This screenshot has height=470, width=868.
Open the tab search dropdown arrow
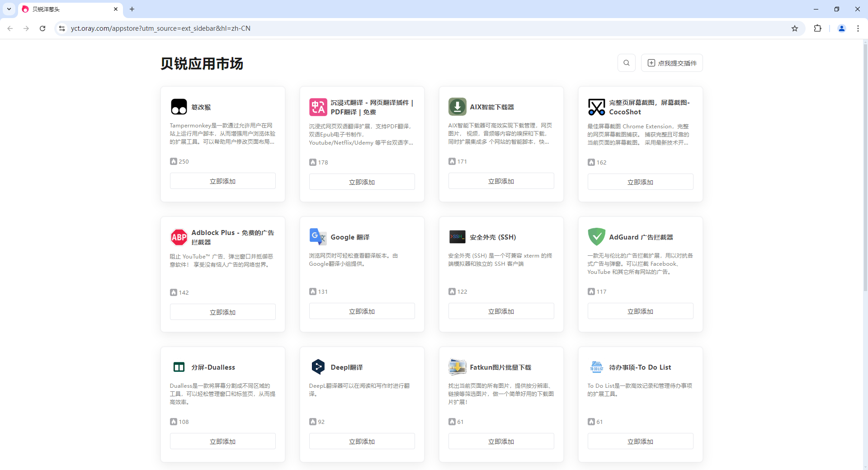(9, 9)
